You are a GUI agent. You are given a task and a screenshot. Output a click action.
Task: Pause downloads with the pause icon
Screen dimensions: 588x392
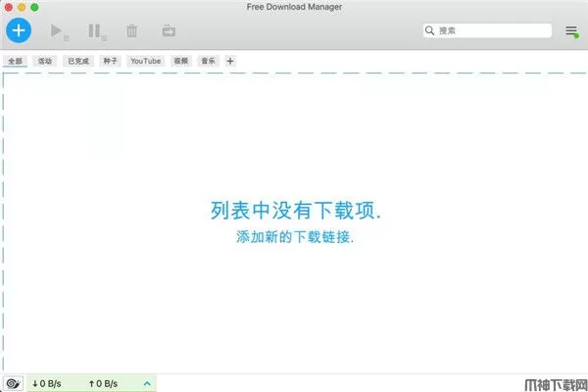[x=94, y=30]
